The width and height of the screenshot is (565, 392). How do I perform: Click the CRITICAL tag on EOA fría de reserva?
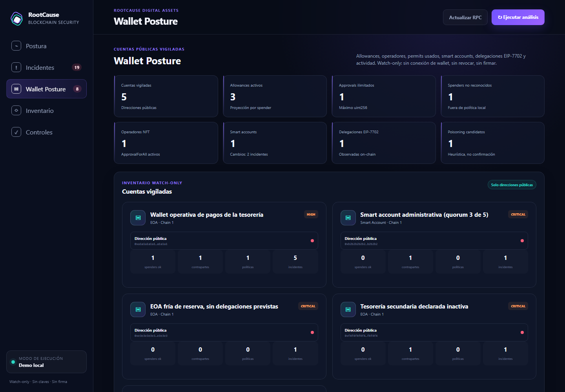point(308,306)
